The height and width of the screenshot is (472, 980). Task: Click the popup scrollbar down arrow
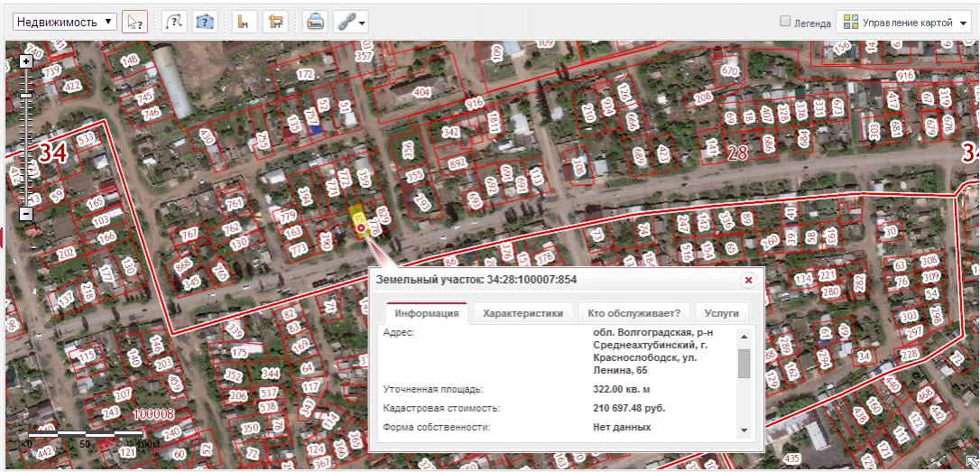coord(744,430)
